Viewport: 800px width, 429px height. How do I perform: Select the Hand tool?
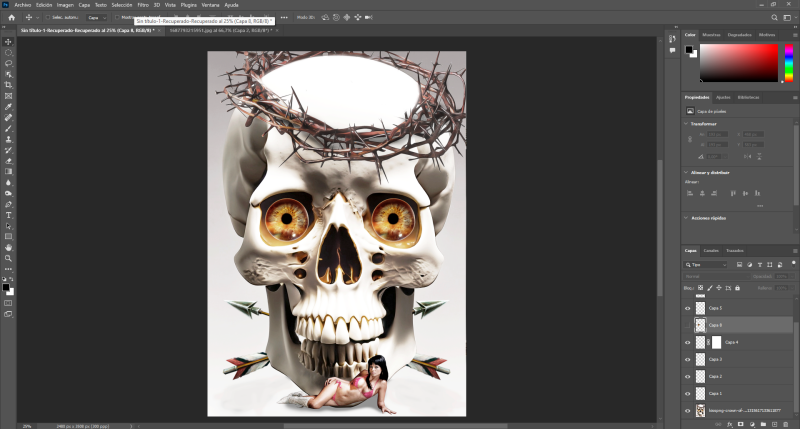pyautogui.click(x=8, y=247)
